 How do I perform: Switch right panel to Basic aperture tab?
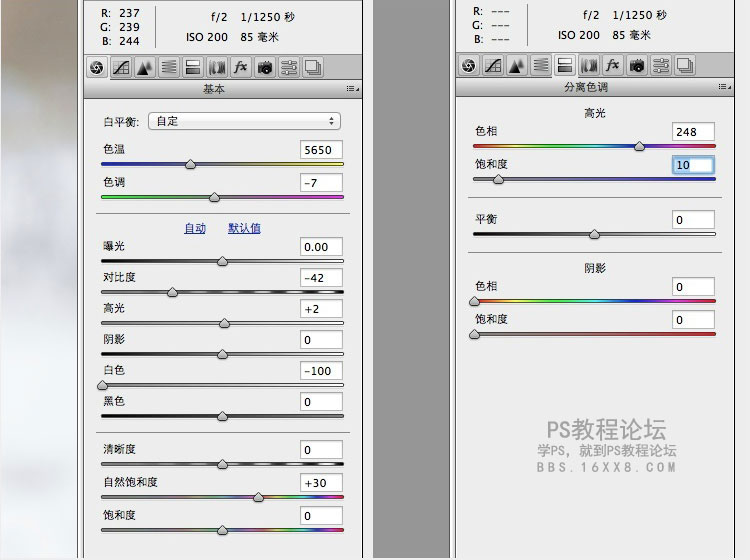coord(469,66)
